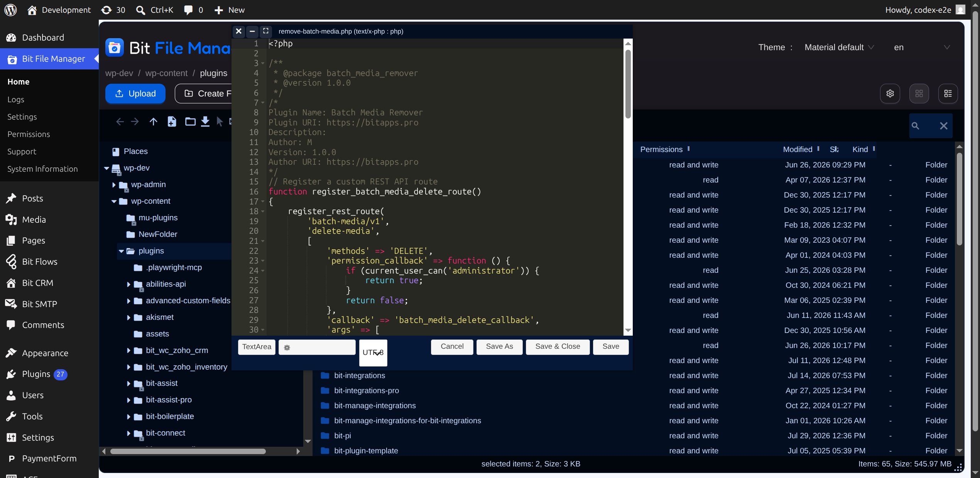
Task: Expand the wp-admin tree node
Action: pyautogui.click(x=114, y=185)
